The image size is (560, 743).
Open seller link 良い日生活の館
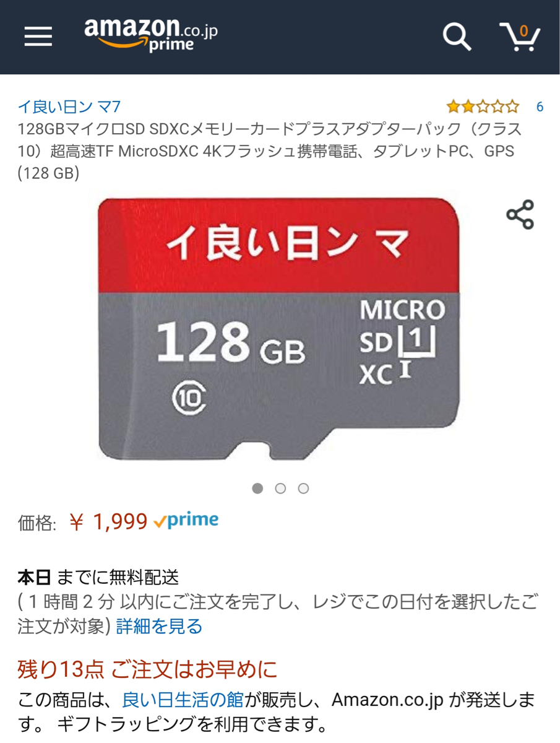(183, 700)
